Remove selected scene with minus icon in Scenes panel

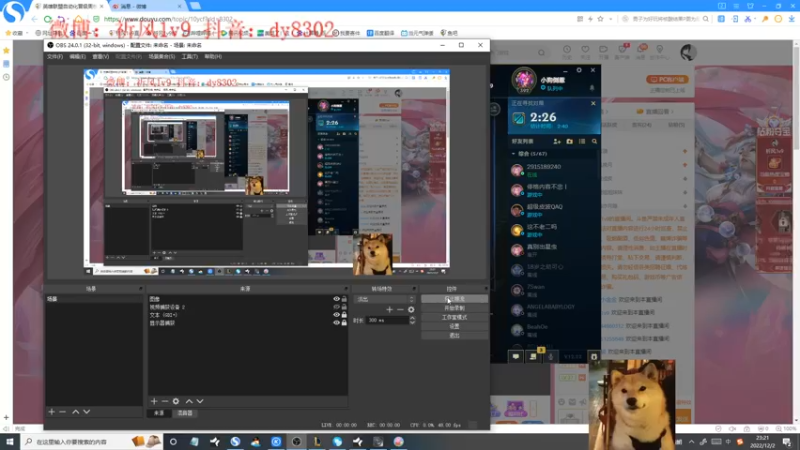63,412
